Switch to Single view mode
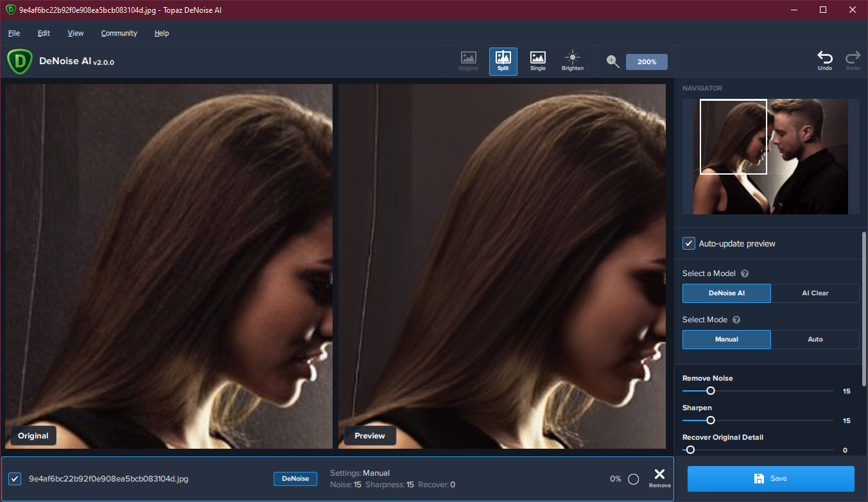 [538, 62]
